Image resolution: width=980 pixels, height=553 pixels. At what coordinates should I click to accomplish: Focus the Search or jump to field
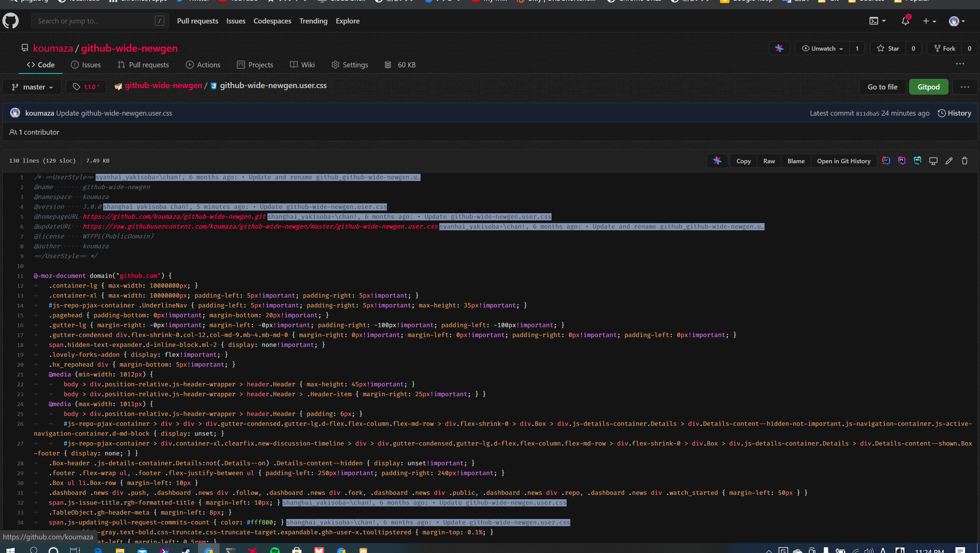100,21
